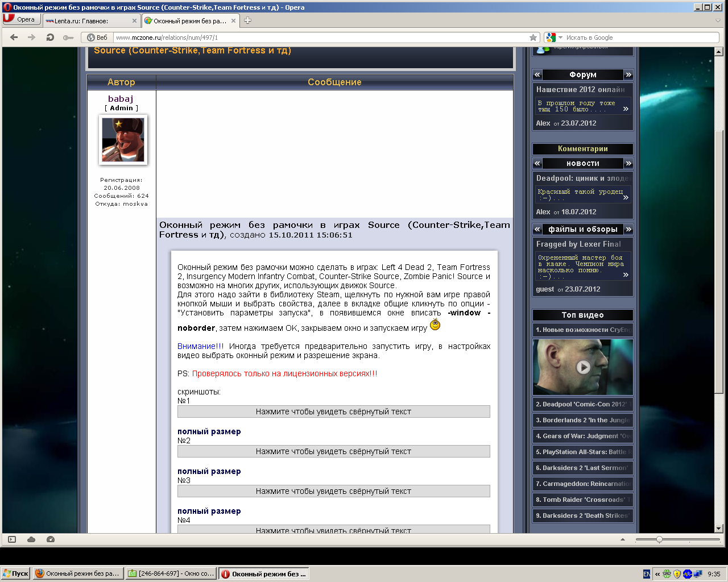This screenshot has height=582, width=728.
Task: Focus the address bar with mczone.ru URL
Action: 320,38
